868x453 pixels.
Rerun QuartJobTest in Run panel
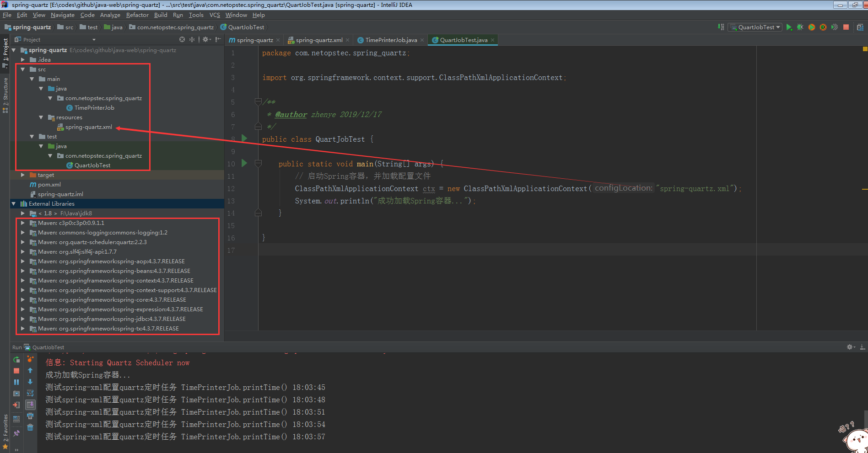(x=16, y=360)
